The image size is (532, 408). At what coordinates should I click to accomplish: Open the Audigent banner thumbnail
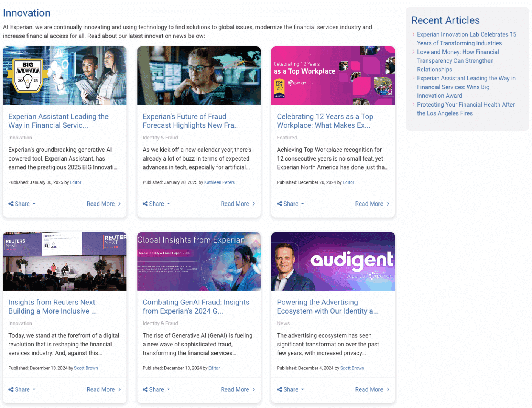333,261
